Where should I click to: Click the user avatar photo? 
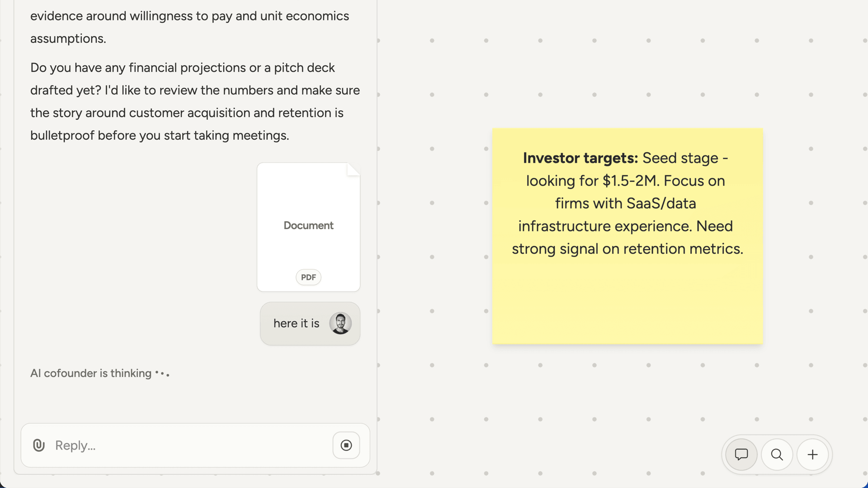(x=340, y=324)
